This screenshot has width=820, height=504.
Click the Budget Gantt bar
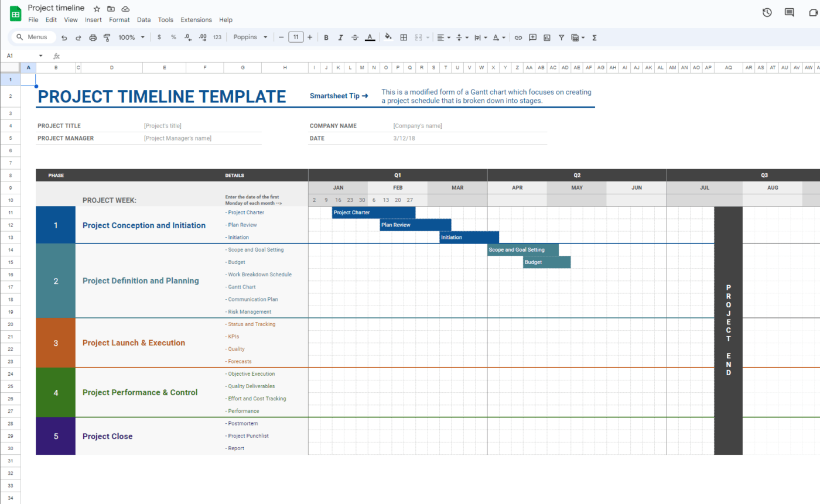tap(546, 262)
